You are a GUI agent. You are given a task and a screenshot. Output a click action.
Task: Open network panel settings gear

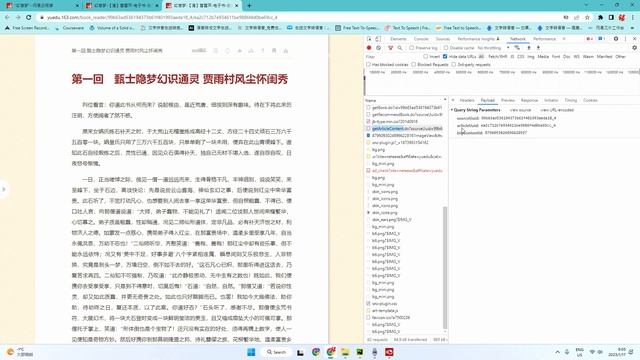(x=634, y=48)
